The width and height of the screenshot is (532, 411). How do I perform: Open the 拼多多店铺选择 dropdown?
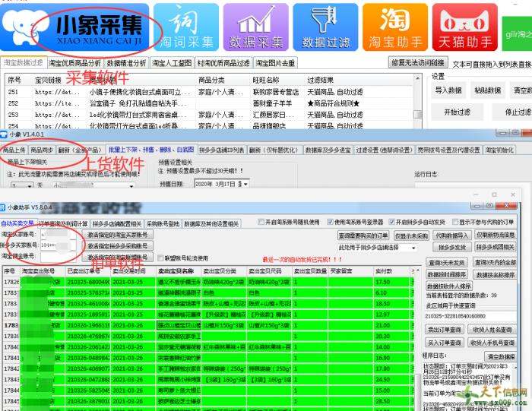pyautogui.click(x=413, y=248)
